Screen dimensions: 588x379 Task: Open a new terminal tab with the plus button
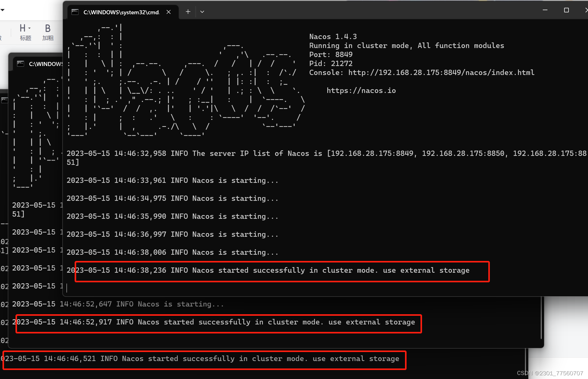pyautogui.click(x=188, y=12)
